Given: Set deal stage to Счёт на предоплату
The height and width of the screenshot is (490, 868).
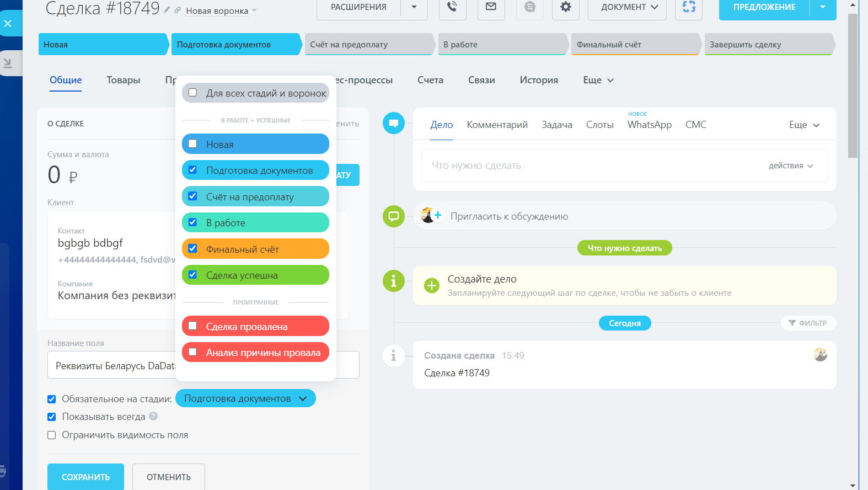Looking at the screenshot, I should point(369,44).
